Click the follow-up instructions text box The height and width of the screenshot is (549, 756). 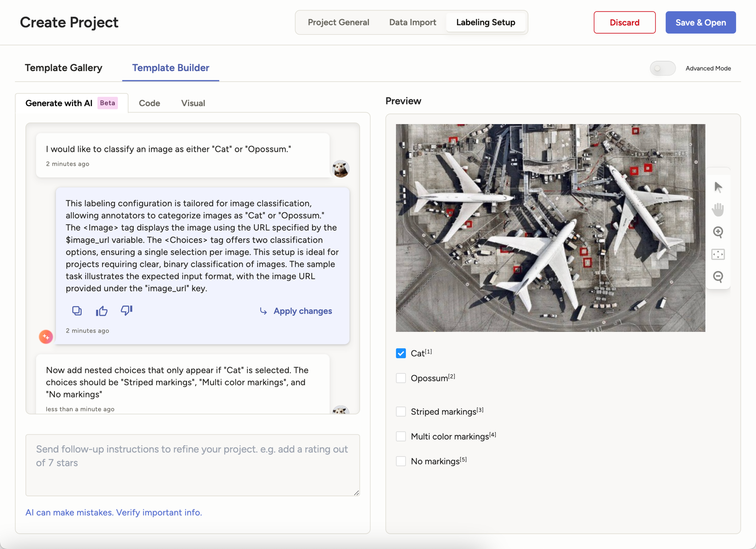pos(192,465)
